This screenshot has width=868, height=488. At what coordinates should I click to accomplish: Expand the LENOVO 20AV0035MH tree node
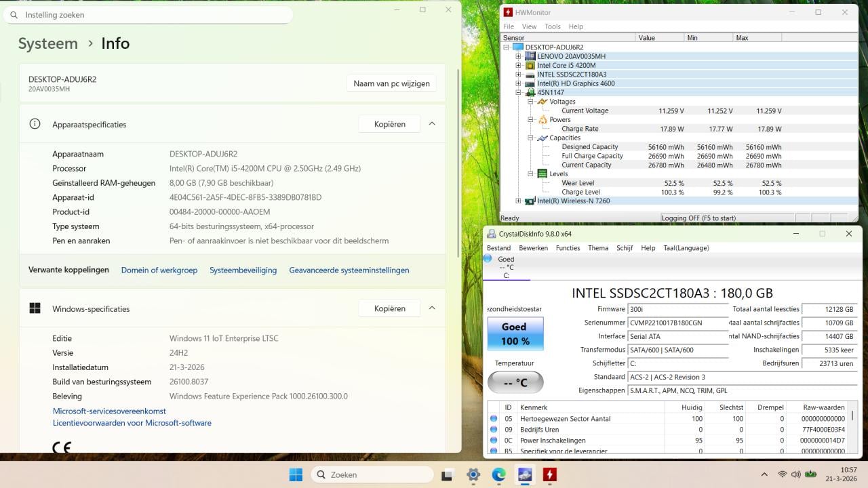pos(519,56)
